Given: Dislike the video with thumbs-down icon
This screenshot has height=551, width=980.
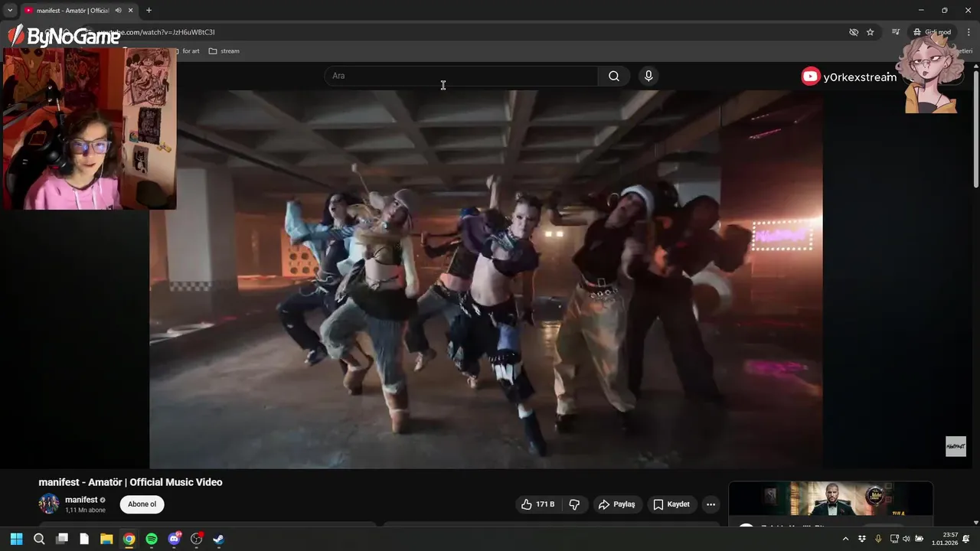Looking at the screenshot, I should 574,504.
